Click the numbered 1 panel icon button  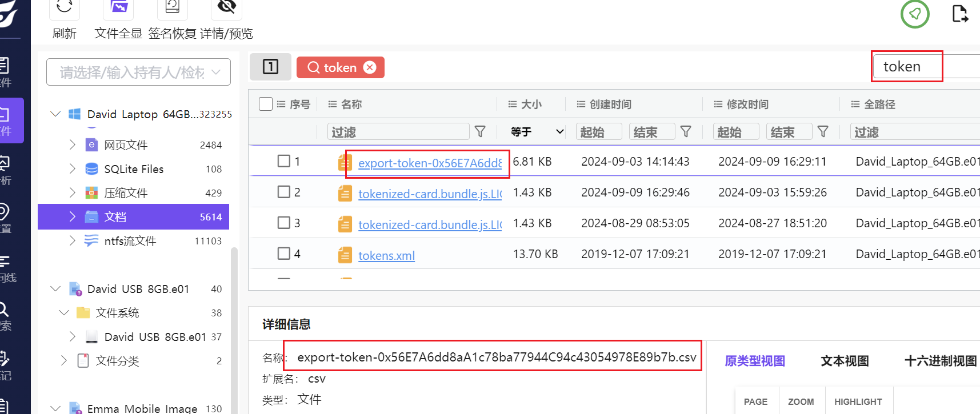click(x=270, y=67)
